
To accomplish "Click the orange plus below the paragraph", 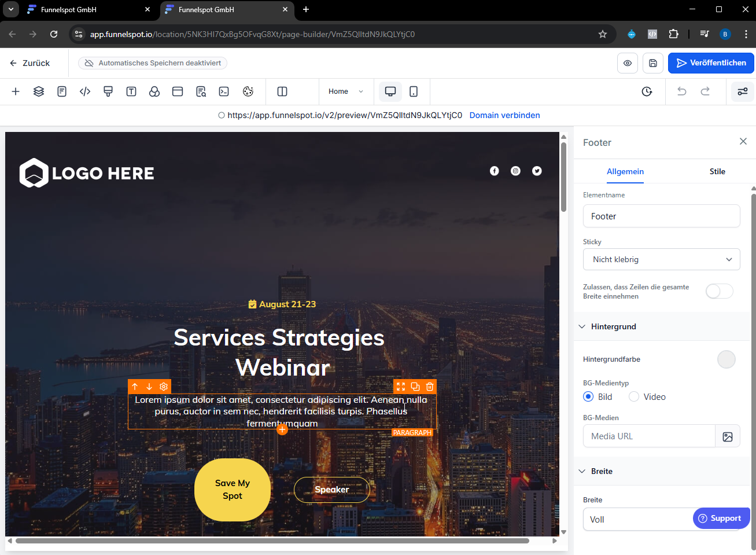I will pyautogui.click(x=282, y=429).
